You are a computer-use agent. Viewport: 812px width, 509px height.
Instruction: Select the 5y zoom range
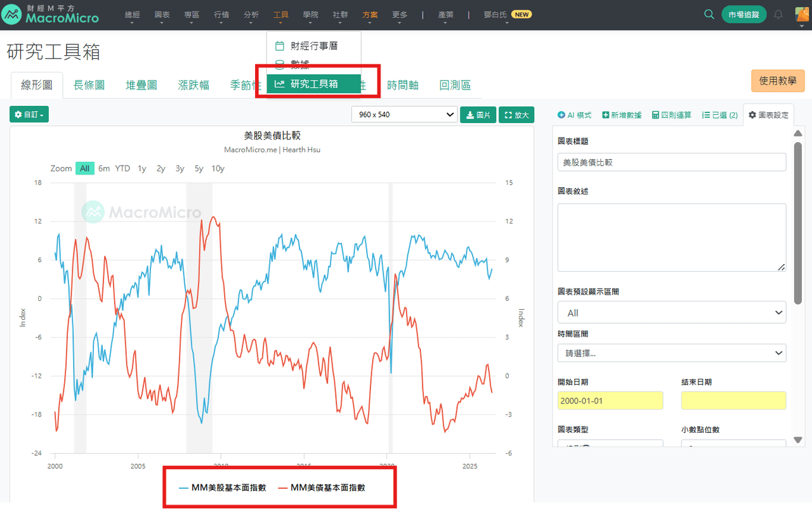pos(199,168)
